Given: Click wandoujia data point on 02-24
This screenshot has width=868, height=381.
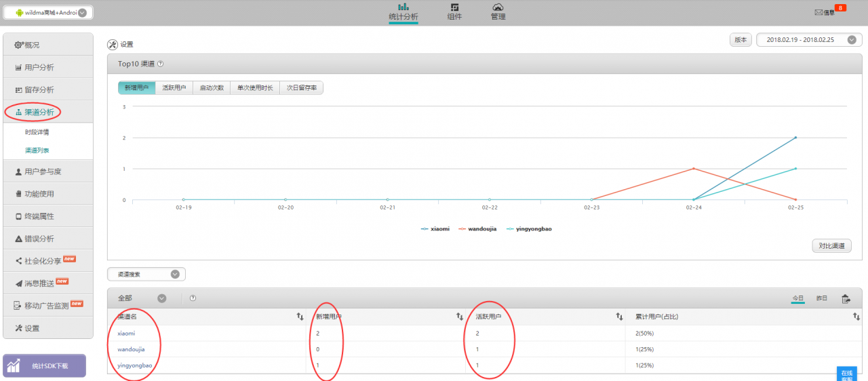Looking at the screenshot, I should 693,168.
